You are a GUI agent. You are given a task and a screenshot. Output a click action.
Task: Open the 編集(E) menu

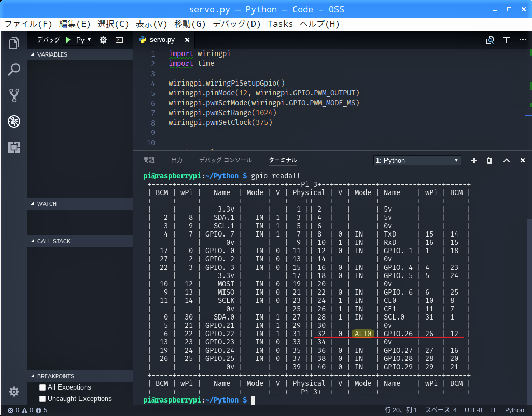(x=75, y=24)
